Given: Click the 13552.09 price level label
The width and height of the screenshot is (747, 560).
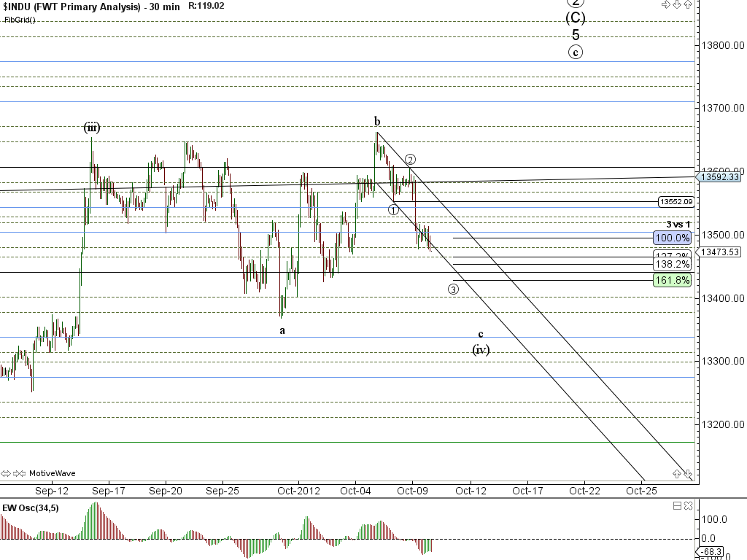Looking at the screenshot, I should click(x=675, y=201).
